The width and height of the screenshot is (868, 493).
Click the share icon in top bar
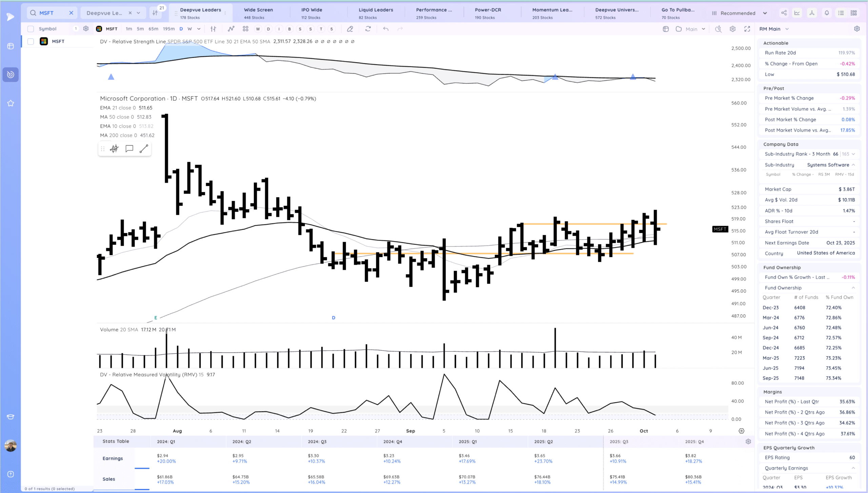coord(784,13)
